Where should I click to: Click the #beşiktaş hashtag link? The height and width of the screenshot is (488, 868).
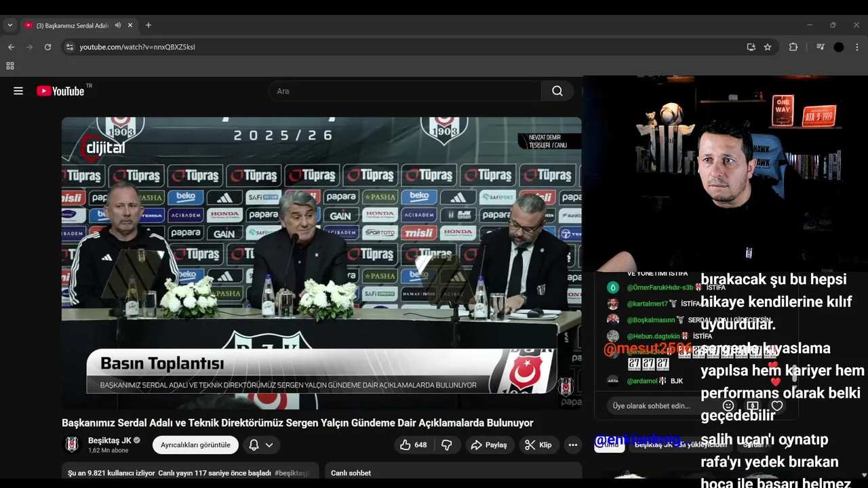pyautogui.click(x=292, y=473)
